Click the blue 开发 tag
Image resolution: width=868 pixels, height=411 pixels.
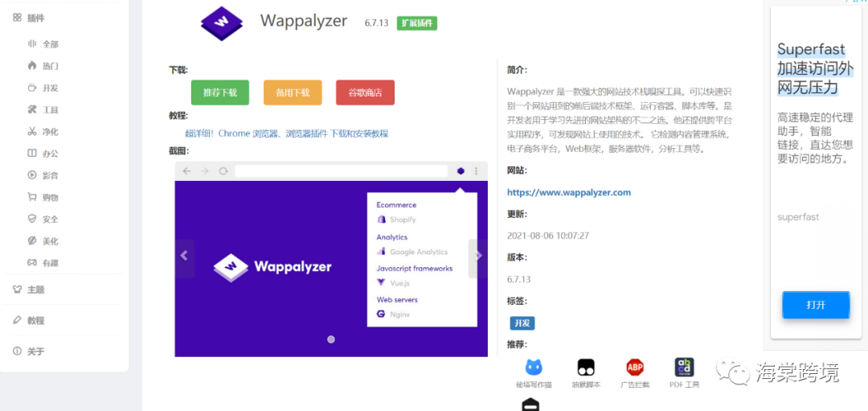522,323
